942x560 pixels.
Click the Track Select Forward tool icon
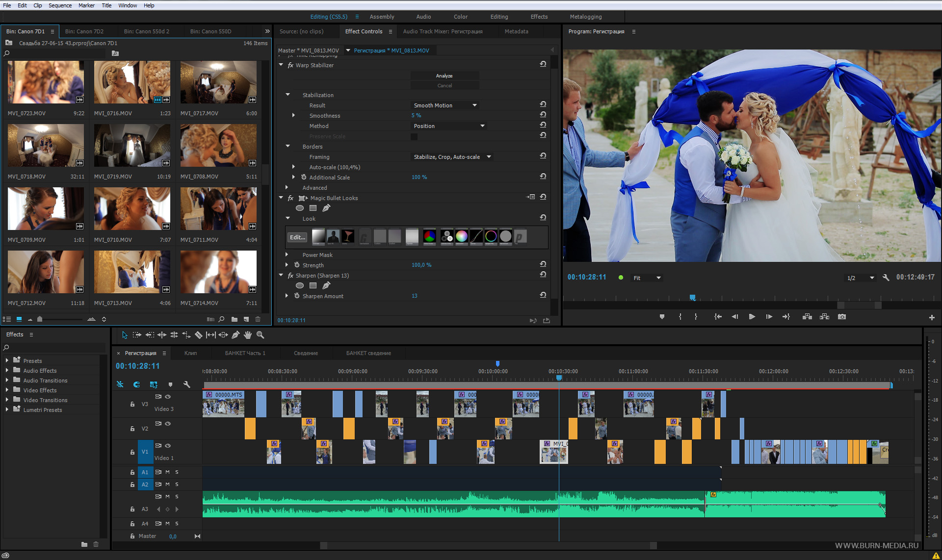tap(137, 334)
